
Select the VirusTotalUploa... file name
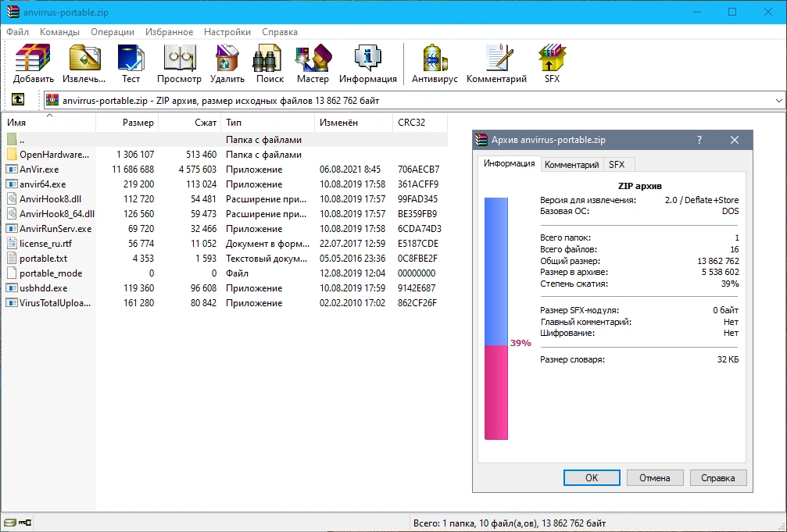click(x=55, y=303)
